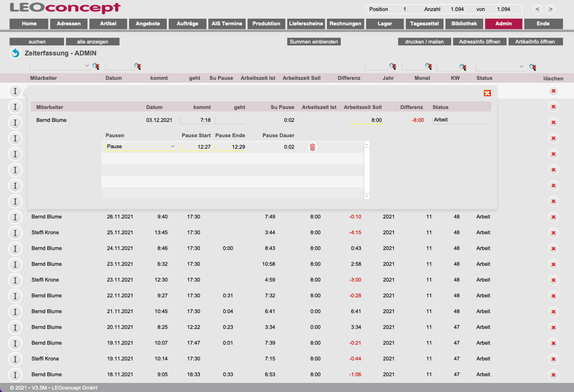Image resolution: width=574 pixels, height=392 pixels.
Task: Click the Arbeitszeit Ist value 10:58
Action: pos(268,264)
